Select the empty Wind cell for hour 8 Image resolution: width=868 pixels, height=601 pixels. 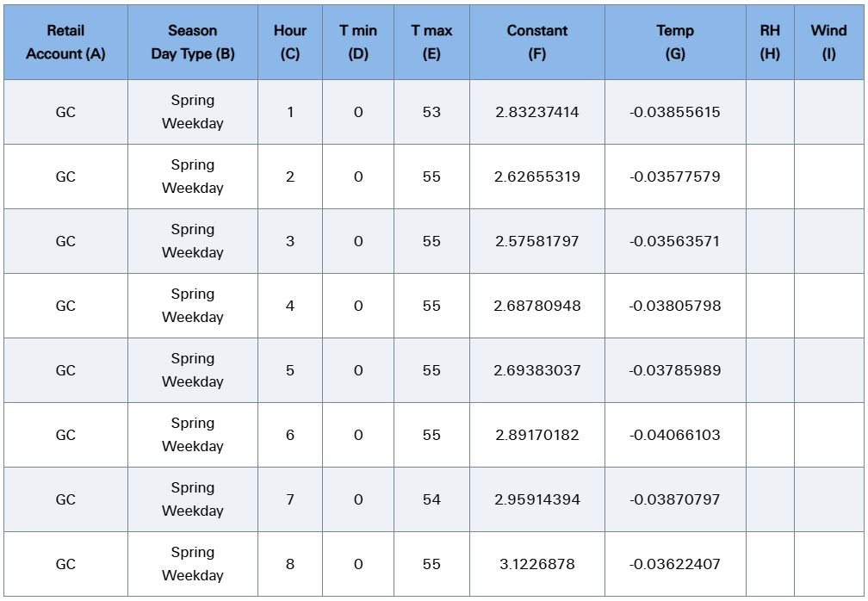click(x=828, y=564)
